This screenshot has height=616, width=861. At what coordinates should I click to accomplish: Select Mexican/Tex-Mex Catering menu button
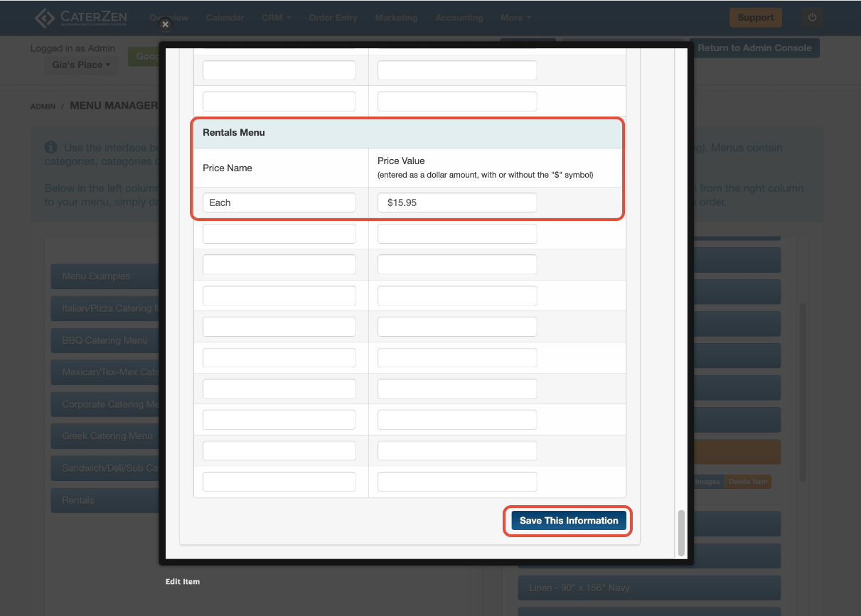tap(105, 372)
